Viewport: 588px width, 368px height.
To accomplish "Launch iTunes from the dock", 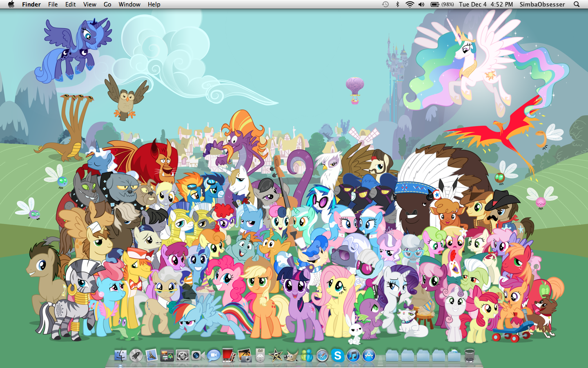I will coord(353,356).
